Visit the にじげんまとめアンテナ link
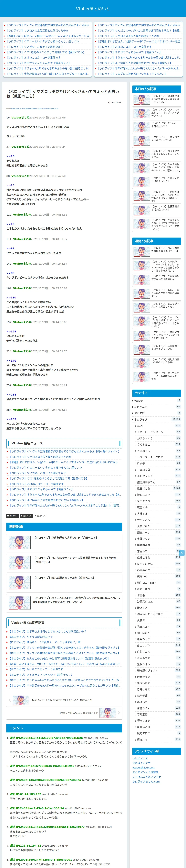Screen dimensions: 186x868 (146, 777)
